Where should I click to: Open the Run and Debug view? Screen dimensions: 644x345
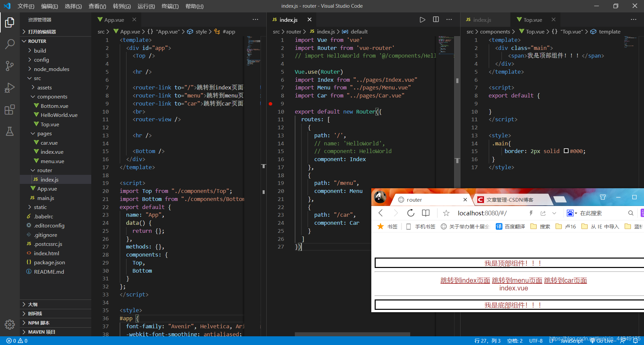tap(10, 88)
